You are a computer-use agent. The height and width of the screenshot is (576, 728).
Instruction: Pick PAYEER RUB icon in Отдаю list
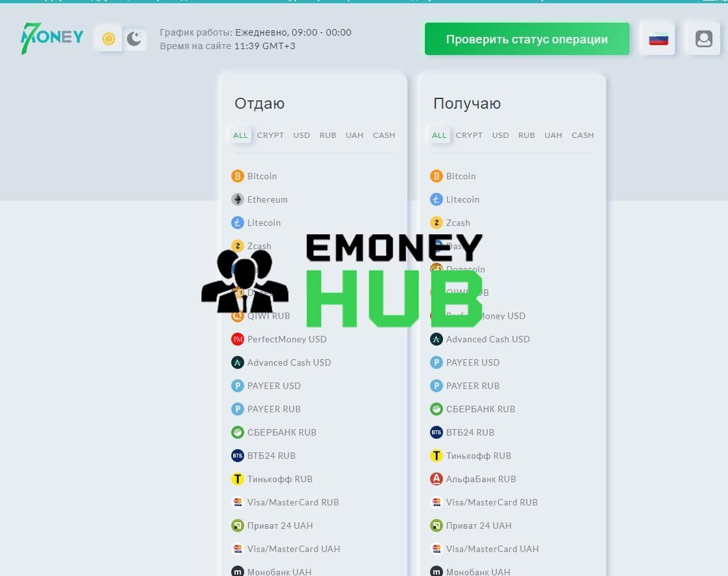tap(238, 409)
